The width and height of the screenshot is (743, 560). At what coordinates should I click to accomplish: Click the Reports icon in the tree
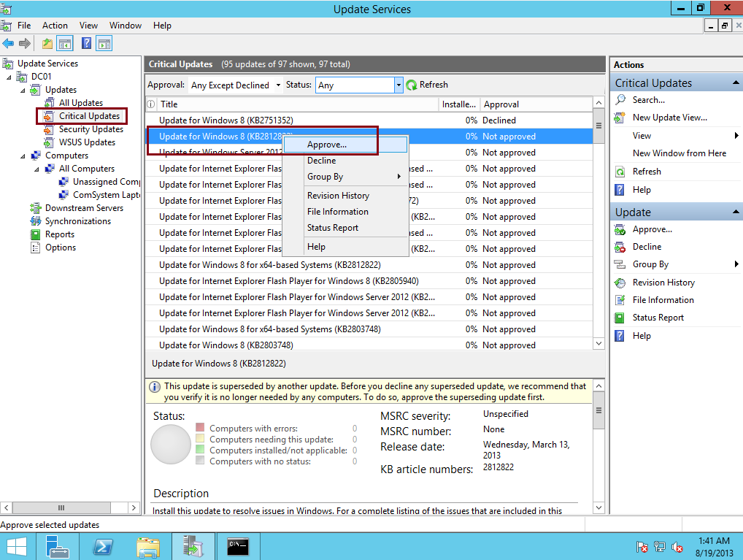(x=36, y=234)
